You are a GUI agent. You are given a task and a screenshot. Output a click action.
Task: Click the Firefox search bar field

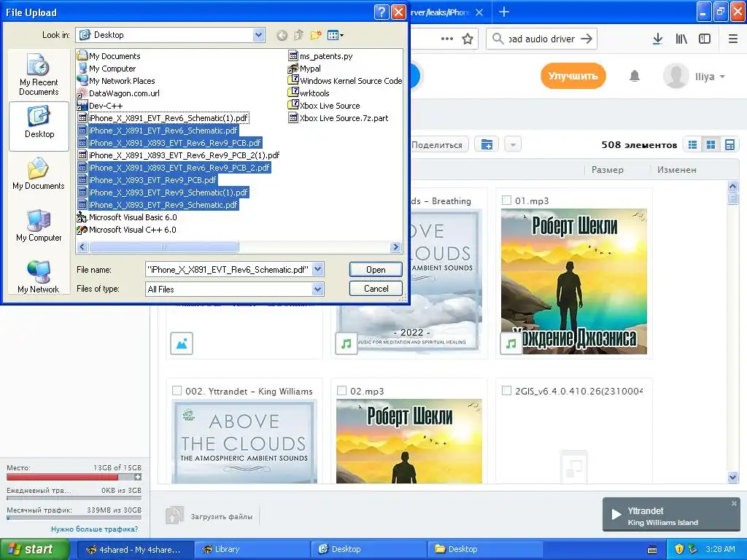coord(542,39)
